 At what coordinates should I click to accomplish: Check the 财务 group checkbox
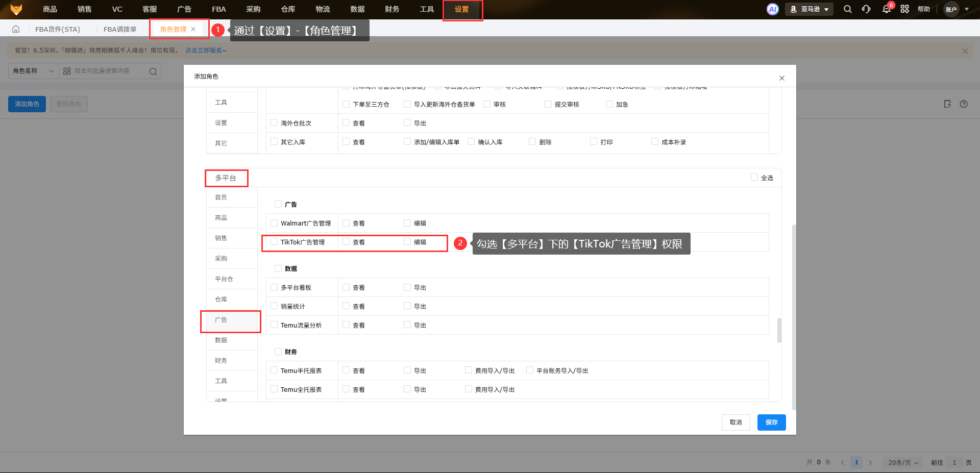[x=278, y=352]
